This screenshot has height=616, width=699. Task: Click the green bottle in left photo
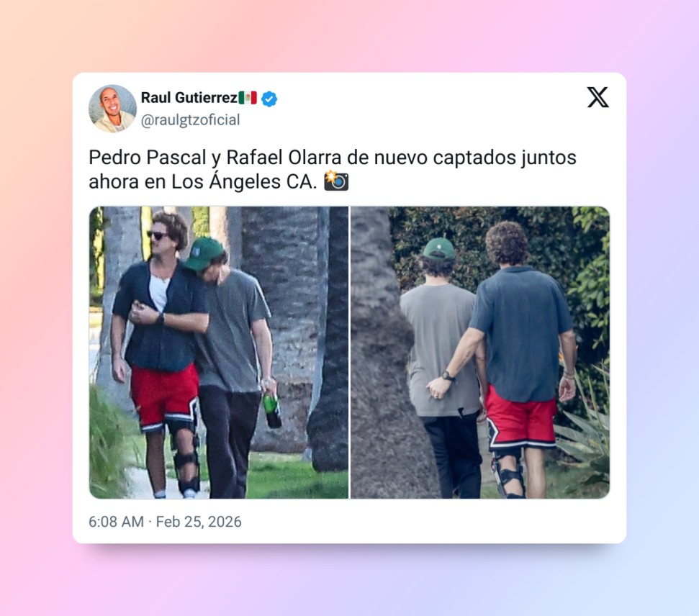coord(271,410)
